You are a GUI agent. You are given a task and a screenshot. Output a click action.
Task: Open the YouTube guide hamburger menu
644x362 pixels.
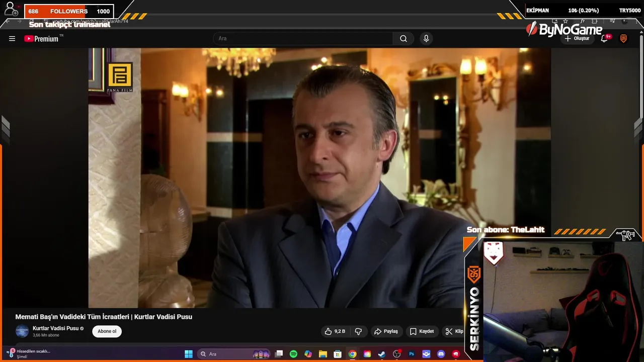point(12,39)
